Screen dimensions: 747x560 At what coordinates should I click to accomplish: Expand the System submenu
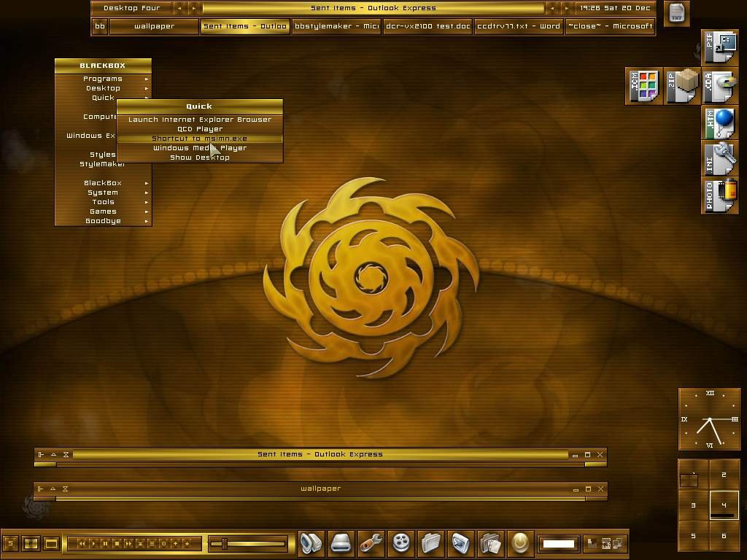(104, 192)
